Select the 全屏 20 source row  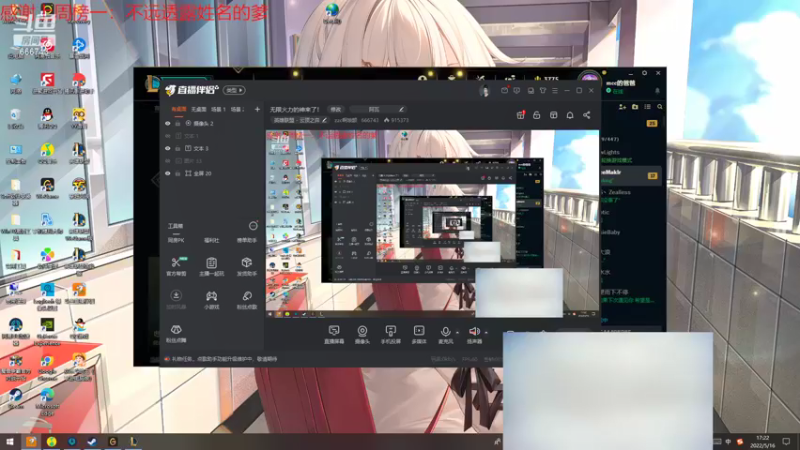(x=212, y=173)
